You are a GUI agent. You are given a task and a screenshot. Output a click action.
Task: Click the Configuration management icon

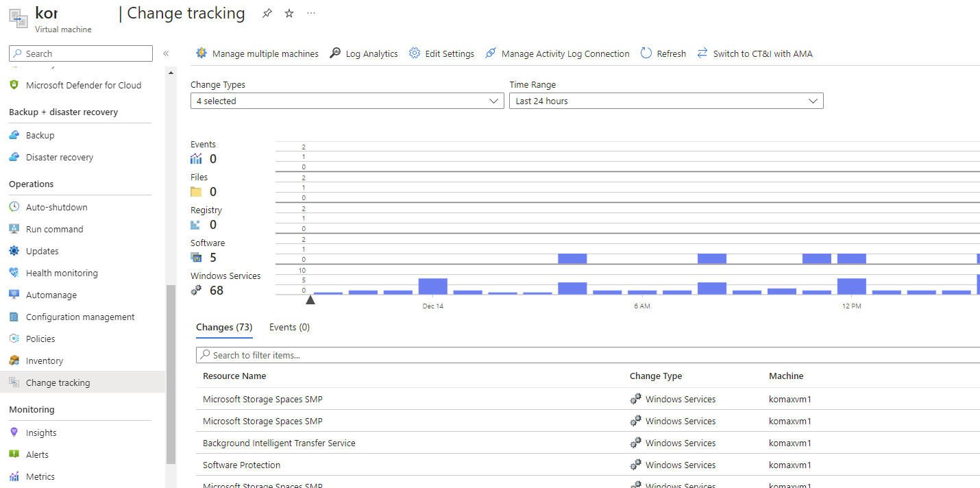[x=14, y=317]
